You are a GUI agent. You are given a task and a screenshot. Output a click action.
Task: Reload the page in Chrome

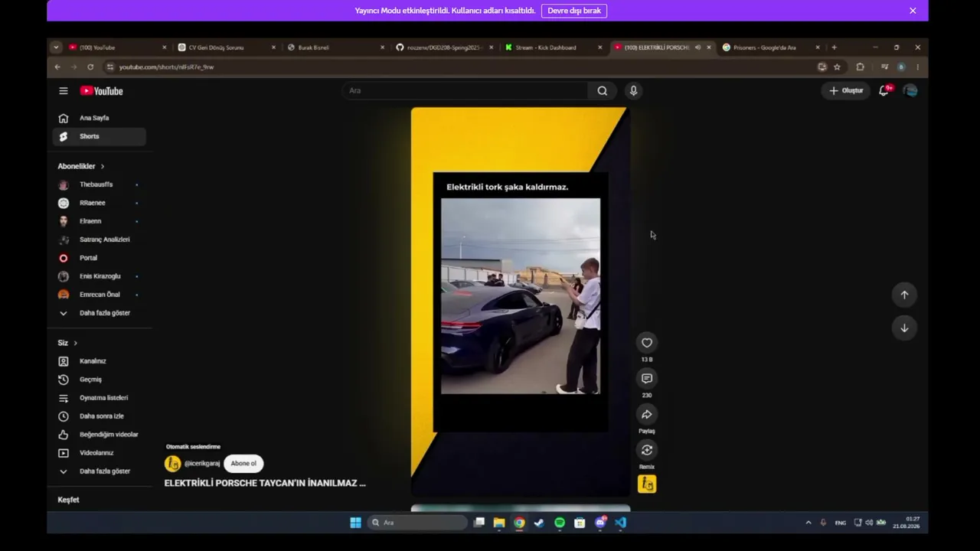coord(90,67)
